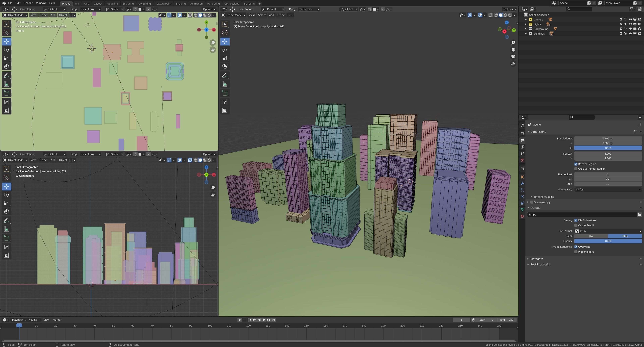This screenshot has height=347, width=644.
Task: Select Add Cube tool in top-left viewport
Action: click(x=7, y=93)
